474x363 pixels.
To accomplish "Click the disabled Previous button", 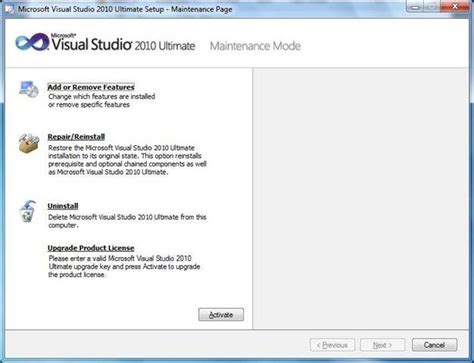I will [332, 345].
